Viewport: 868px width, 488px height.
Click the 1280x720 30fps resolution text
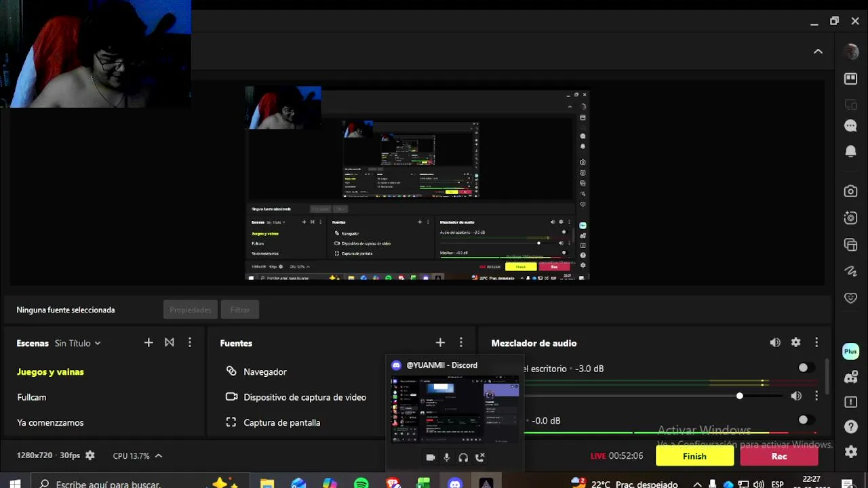[48, 455]
